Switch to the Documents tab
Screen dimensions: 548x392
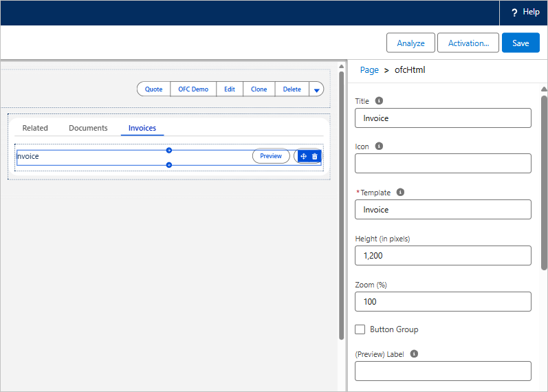pyautogui.click(x=88, y=128)
